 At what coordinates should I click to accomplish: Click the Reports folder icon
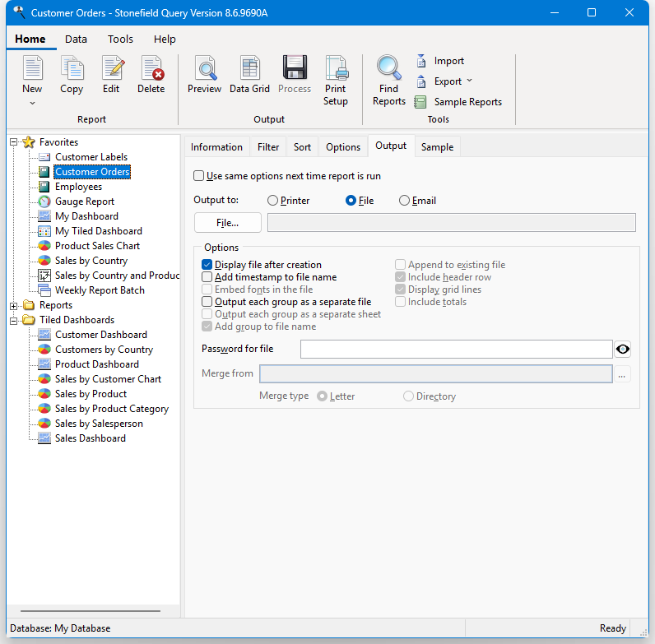coord(29,305)
